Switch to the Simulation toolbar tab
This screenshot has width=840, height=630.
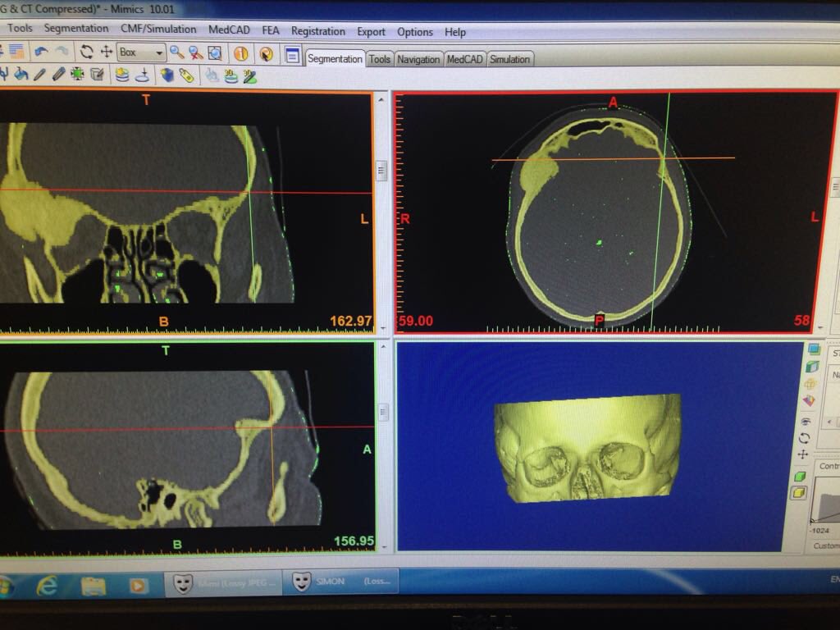point(509,59)
